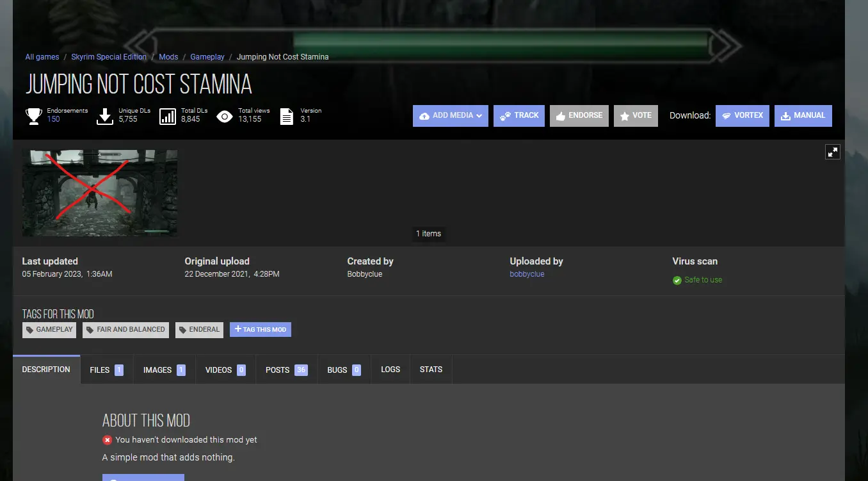Click the Safe to use text
Screen dimensions: 868x481
703,280
